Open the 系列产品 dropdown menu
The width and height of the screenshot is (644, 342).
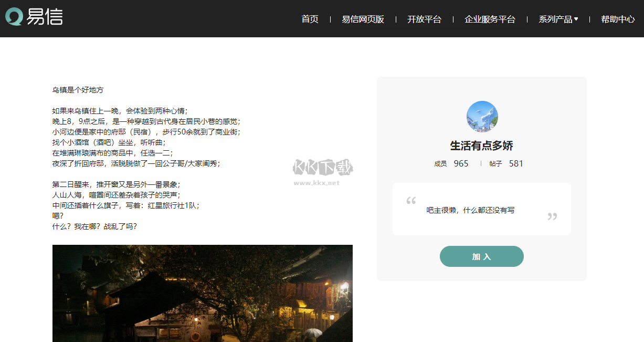click(555, 19)
